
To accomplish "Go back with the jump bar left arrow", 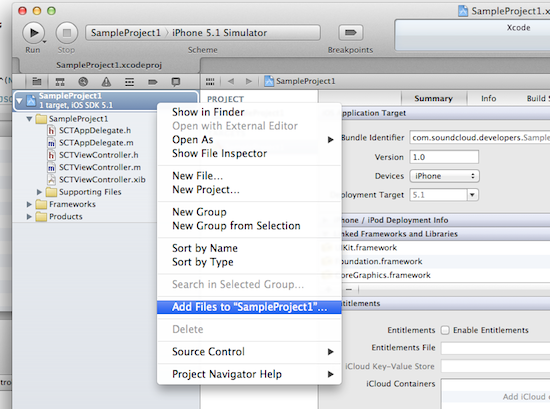I will [231, 81].
